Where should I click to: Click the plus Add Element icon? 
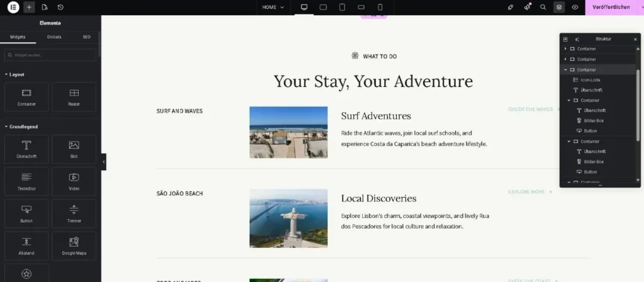29,7
